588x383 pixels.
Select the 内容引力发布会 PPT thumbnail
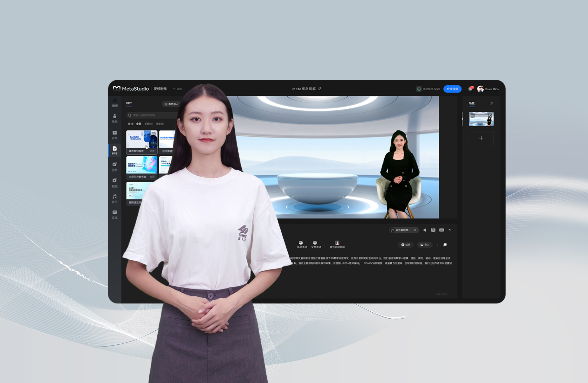click(x=141, y=168)
